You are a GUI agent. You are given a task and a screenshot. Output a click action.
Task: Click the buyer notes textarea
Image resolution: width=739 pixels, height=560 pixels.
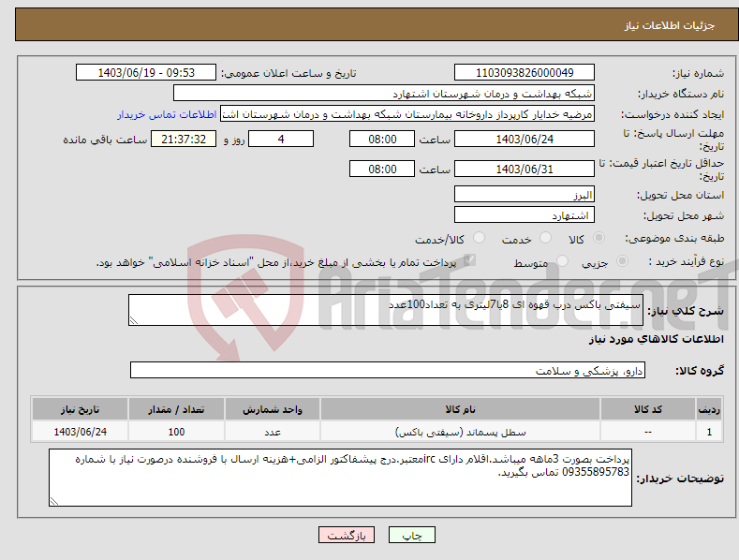click(x=340, y=478)
